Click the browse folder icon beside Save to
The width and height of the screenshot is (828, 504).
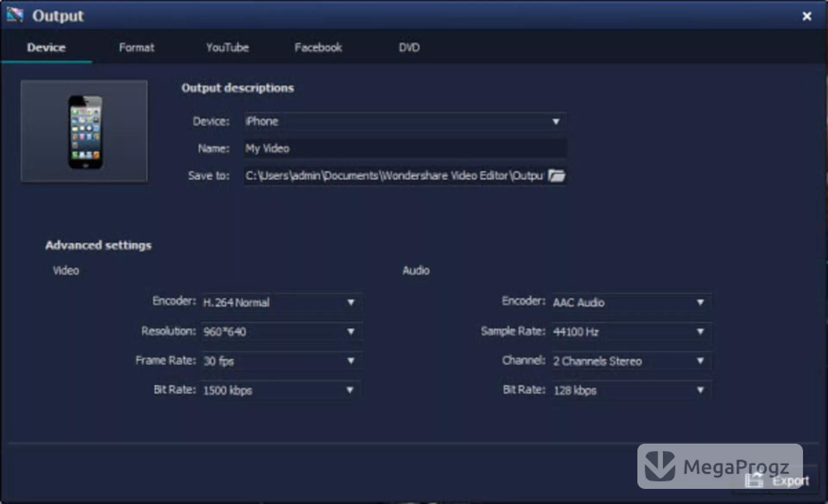(x=556, y=175)
